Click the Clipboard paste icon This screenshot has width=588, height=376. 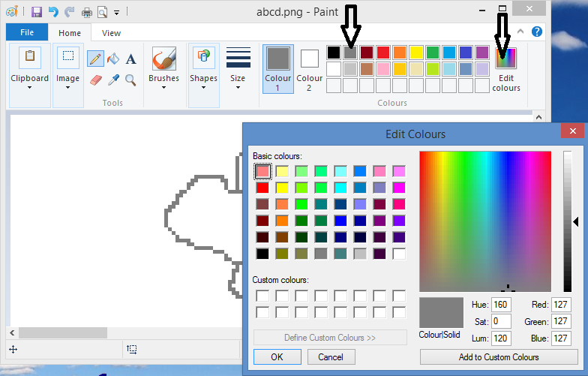(30, 57)
